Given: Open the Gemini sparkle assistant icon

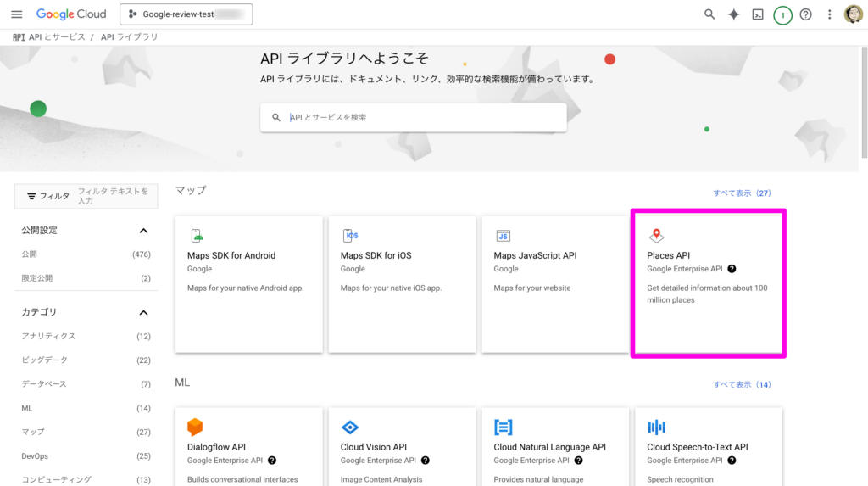Looking at the screenshot, I should pos(733,14).
